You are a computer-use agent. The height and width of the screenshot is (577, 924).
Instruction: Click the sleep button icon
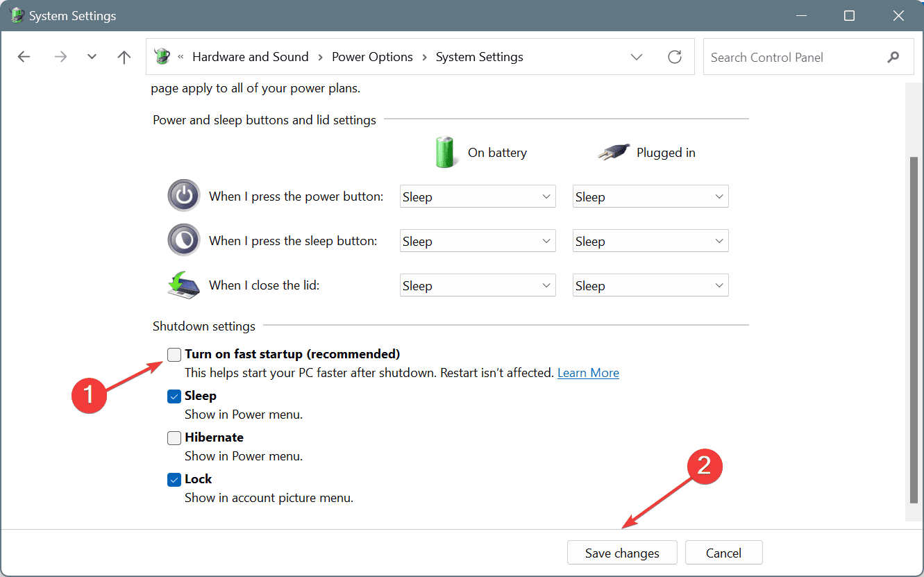[183, 240]
